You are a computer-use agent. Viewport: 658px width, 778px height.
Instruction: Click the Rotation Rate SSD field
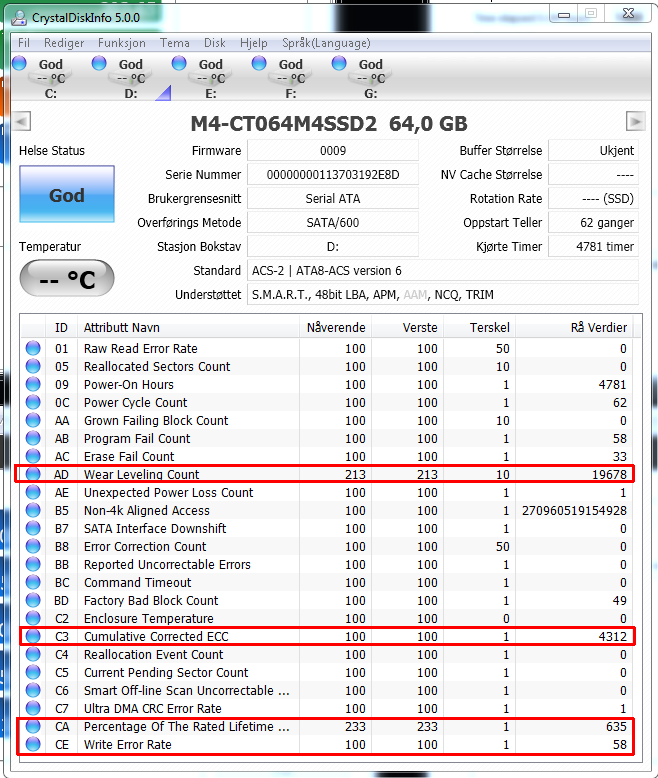[593, 198]
